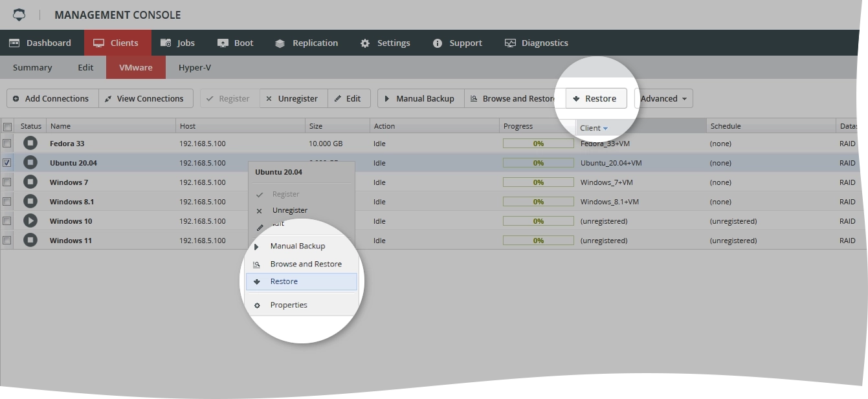Viewport: 868px width, 399px height.
Task: Open the Settings section
Action: click(x=386, y=43)
